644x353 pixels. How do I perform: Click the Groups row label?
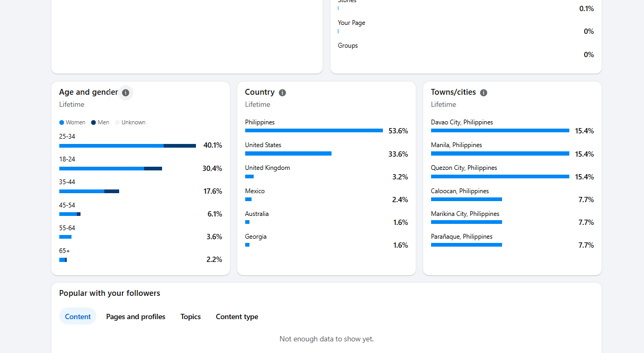pos(348,46)
